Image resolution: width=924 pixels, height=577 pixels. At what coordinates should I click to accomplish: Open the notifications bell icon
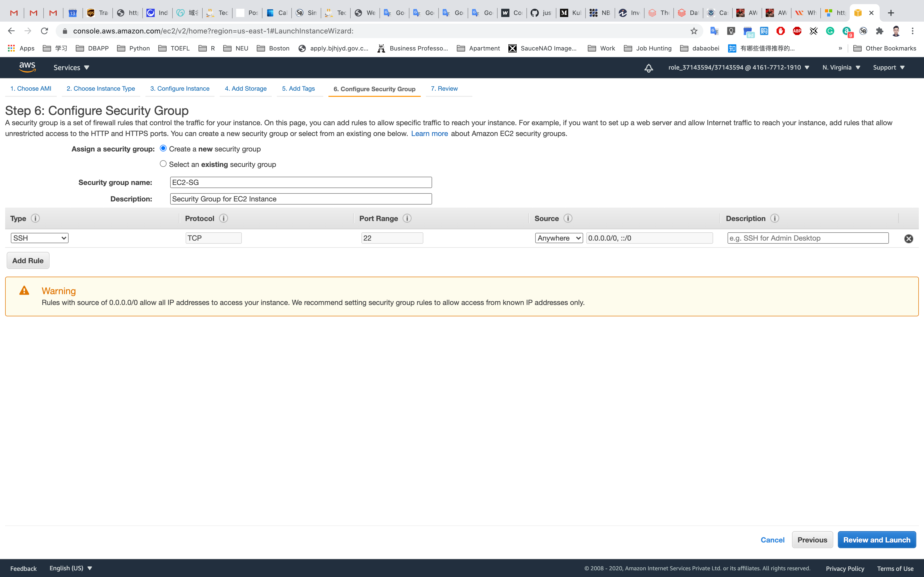[648, 68]
